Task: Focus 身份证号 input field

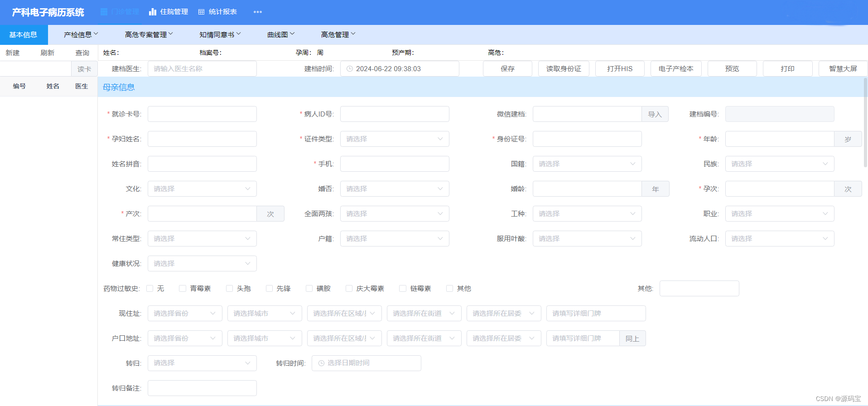Action: click(587, 139)
